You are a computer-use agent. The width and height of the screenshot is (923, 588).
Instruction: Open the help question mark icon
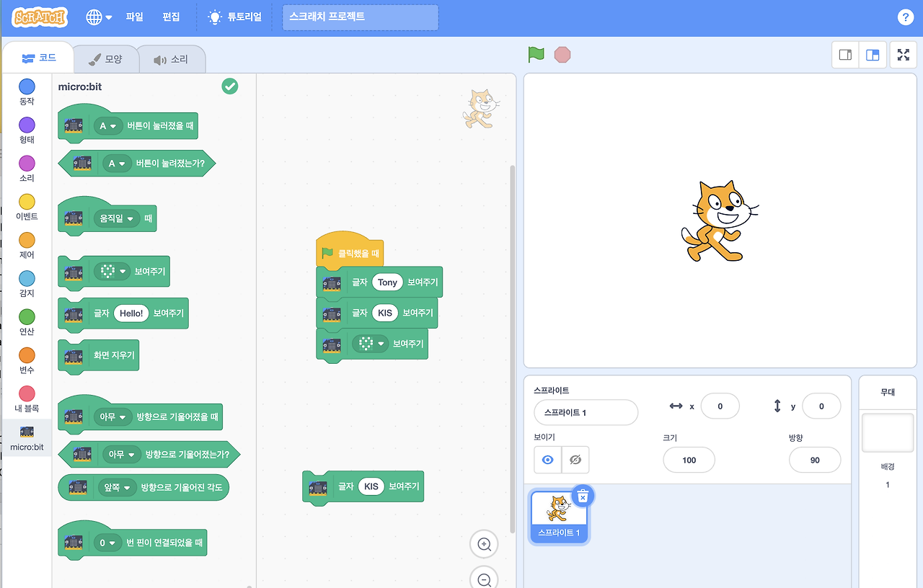coord(905,17)
